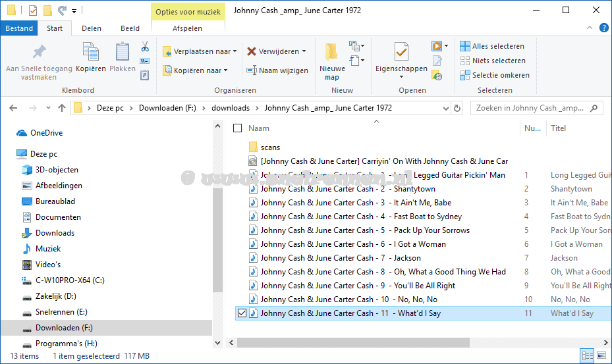Click Aan Snelle toegang vastmaken pin icon

tap(39, 51)
